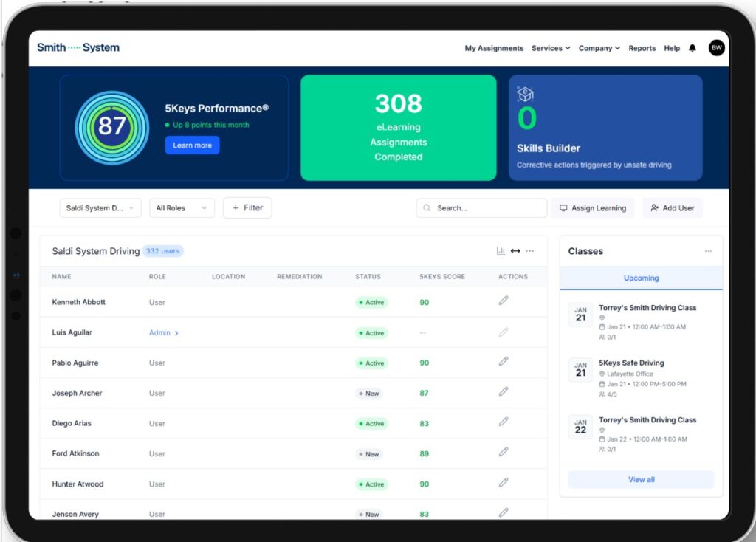Click inside the Search field

click(480, 207)
